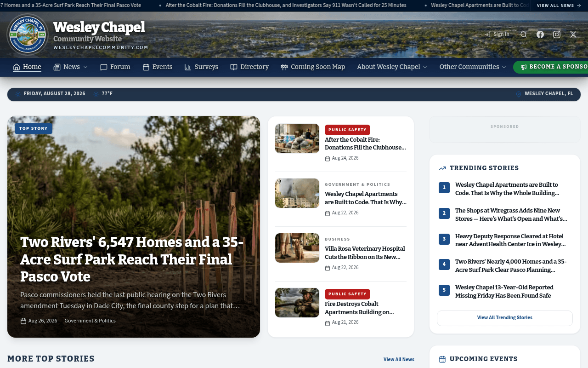The height and width of the screenshot is (368, 588).
Task: Click the location pin icon
Action: (519, 94)
